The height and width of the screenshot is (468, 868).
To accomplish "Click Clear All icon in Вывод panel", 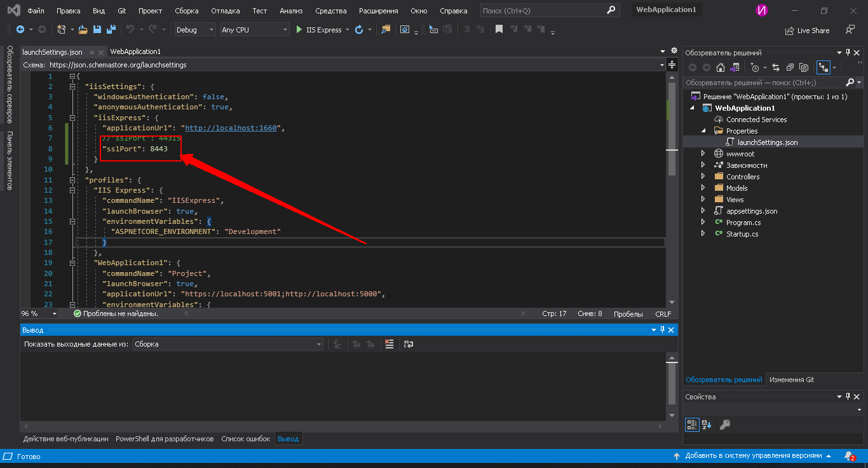I will pyautogui.click(x=390, y=344).
